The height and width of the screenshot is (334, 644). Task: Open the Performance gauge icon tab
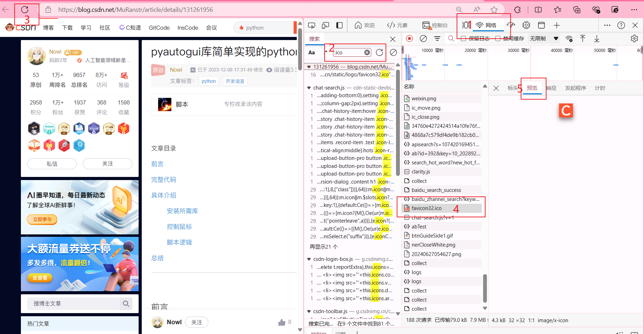coord(511,25)
